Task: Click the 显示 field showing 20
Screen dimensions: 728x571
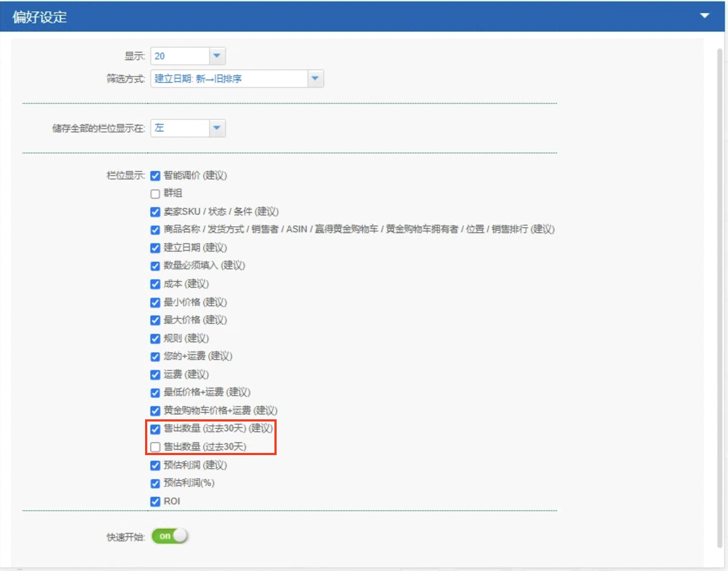Action: pyautogui.click(x=180, y=56)
